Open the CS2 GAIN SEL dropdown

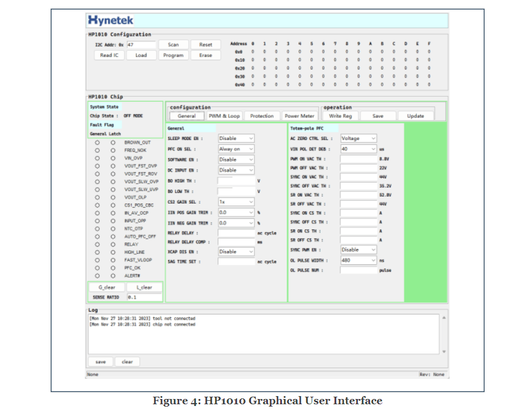(236, 202)
